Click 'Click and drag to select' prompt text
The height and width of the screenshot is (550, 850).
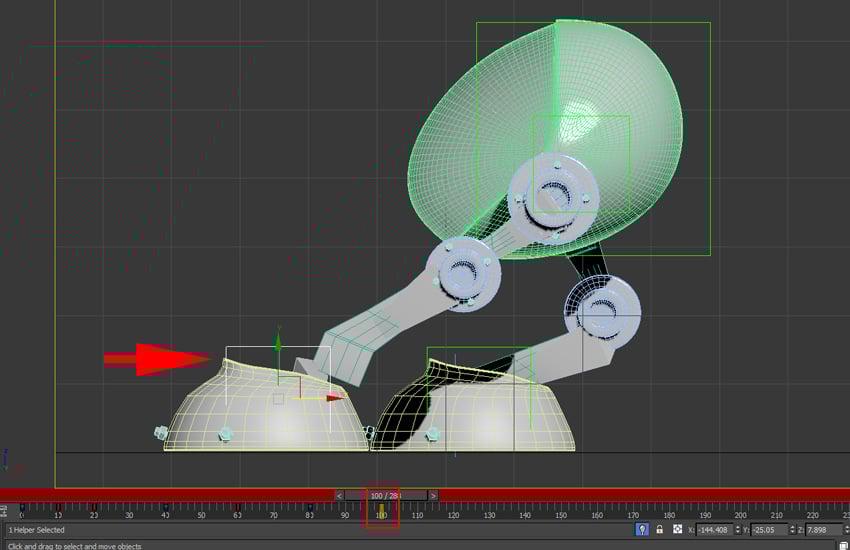[x=74, y=546]
